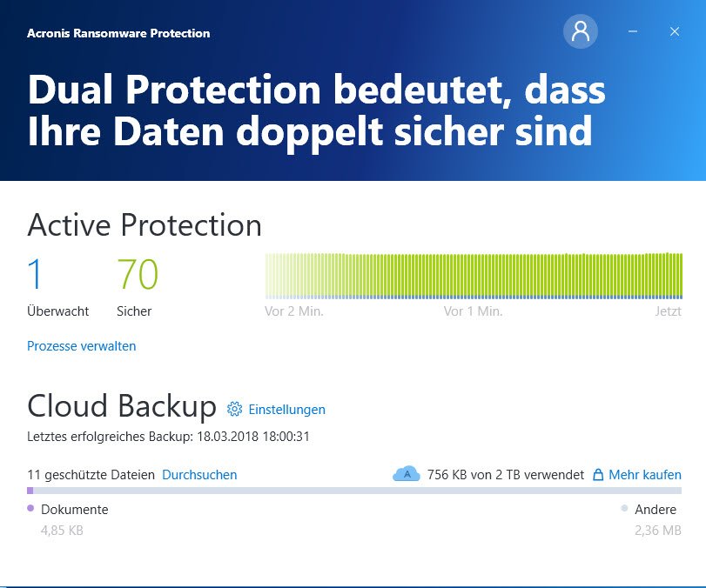
Task: Click the 756 KB von 2 TB usage text
Action: 505,475
